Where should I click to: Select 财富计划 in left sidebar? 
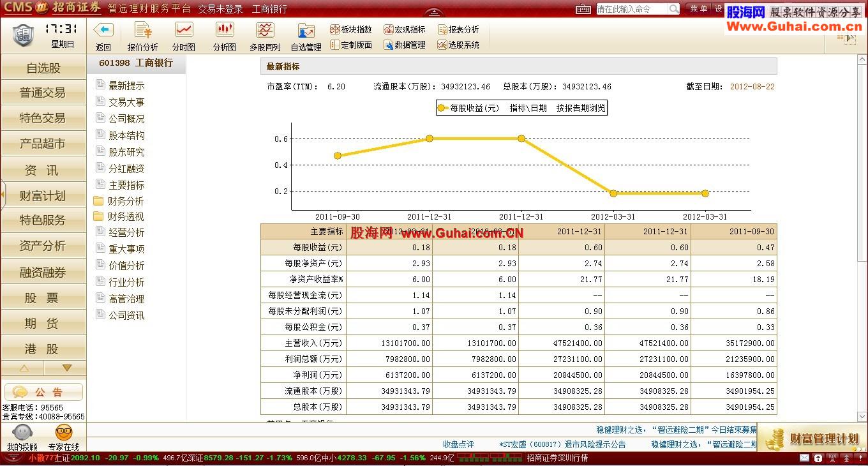[43, 195]
